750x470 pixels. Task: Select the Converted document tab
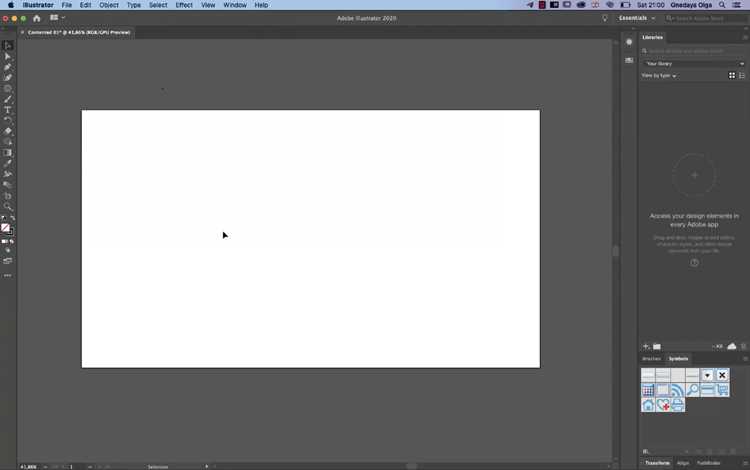[79, 33]
